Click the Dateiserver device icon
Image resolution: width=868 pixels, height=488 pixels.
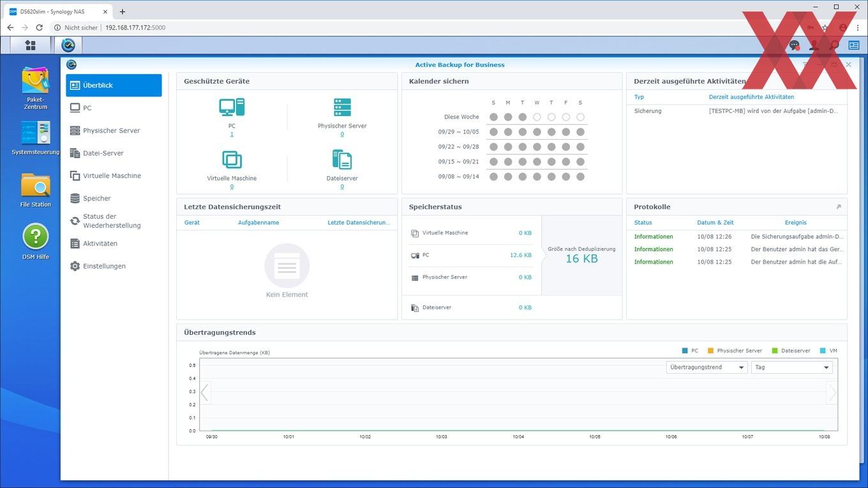342,159
